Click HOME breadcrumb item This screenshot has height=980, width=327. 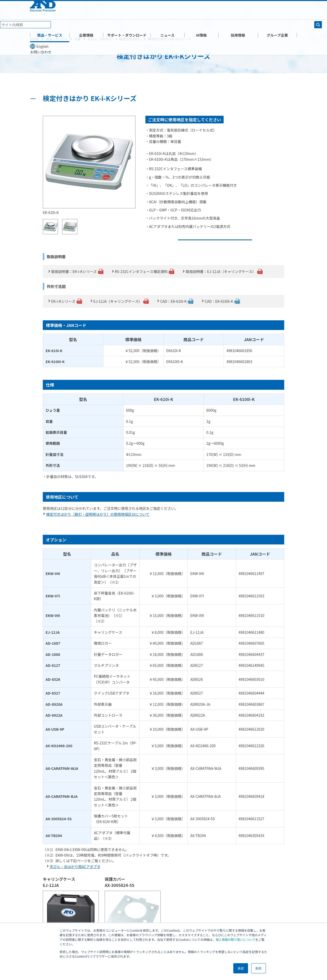[34, 39]
